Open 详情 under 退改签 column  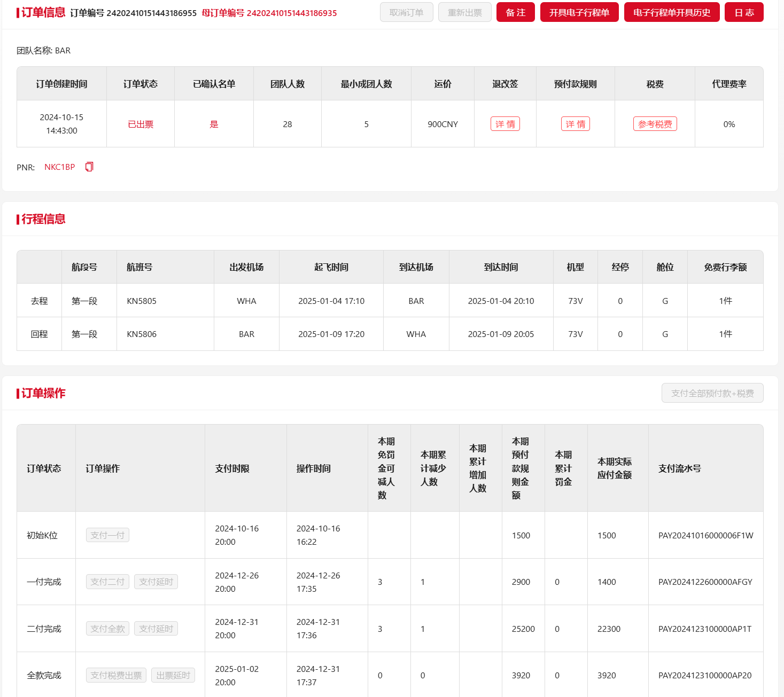coord(505,124)
